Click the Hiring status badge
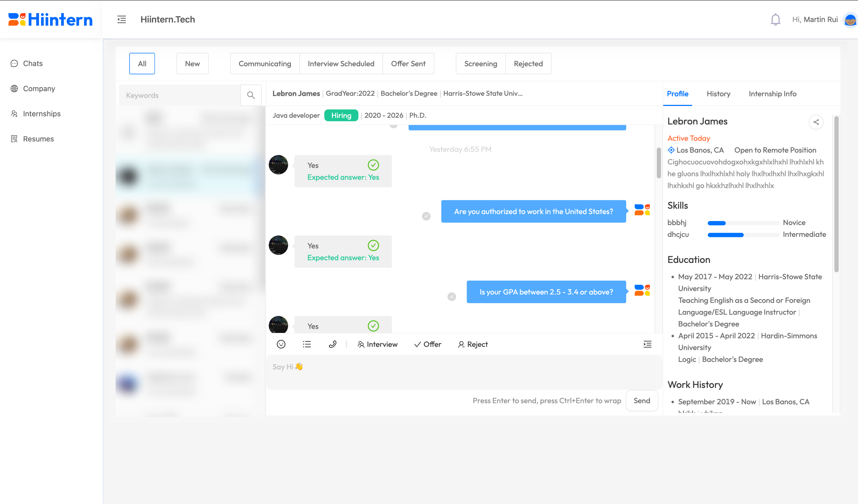Viewport: 858px width, 504px height. click(x=341, y=115)
